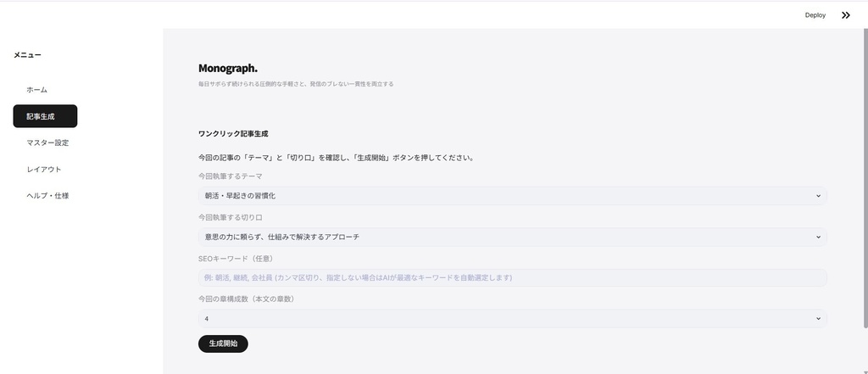Image resolution: width=868 pixels, height=374 pixels.
Task: Switch to レイアウト page
Action: [x=46, y=170]
